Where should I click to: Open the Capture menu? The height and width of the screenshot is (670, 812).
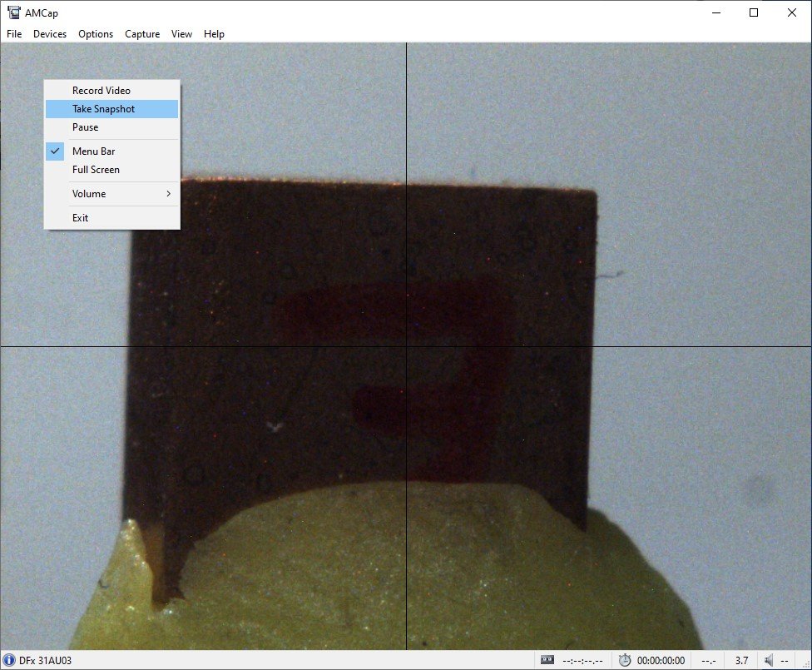coord(142,34)
